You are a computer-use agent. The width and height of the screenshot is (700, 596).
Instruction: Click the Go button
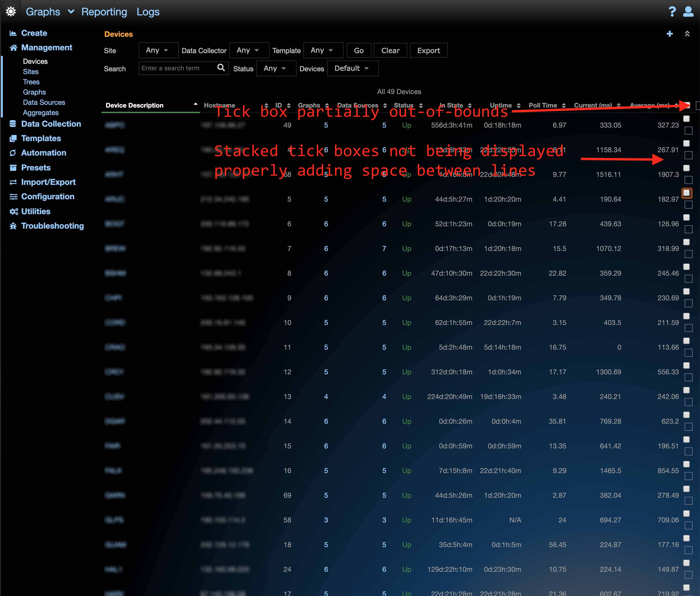(359, 50)
